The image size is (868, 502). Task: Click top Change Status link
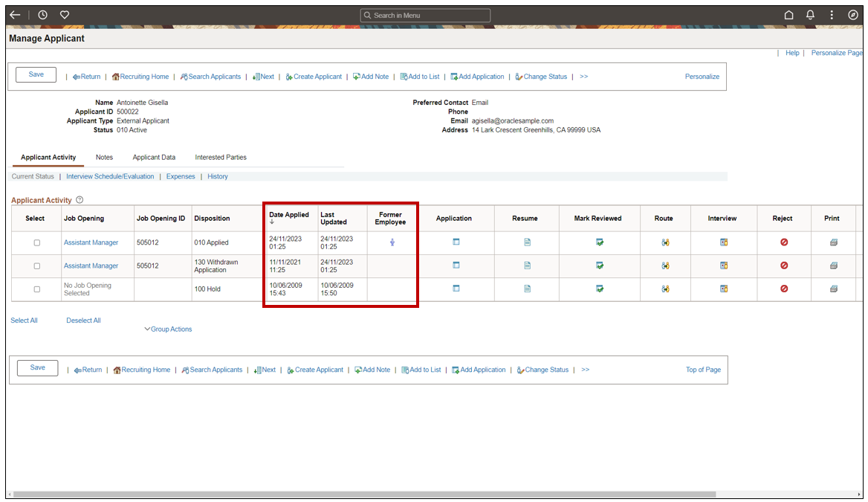(x=541, y=77)
